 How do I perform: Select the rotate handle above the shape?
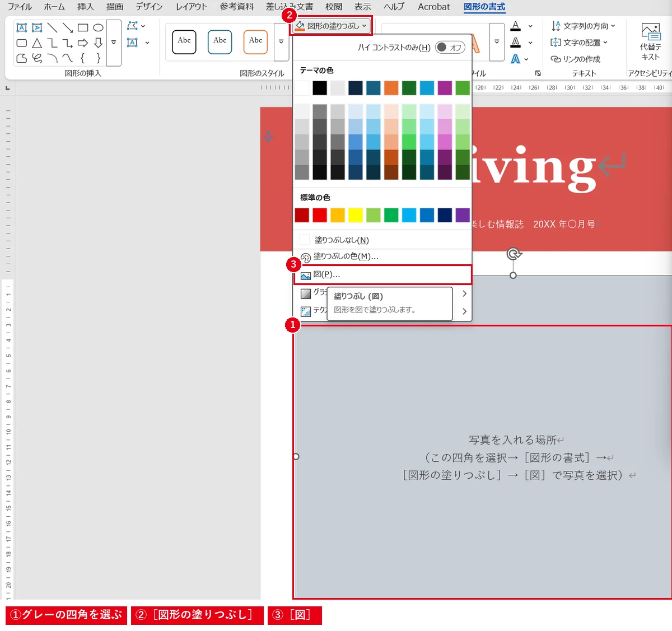[x=514, y=254]
